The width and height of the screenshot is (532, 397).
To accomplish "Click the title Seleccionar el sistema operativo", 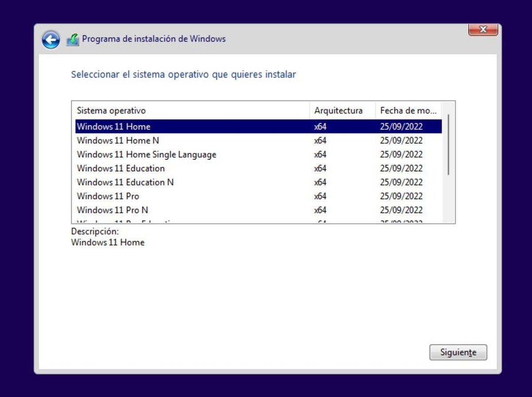I will coord(184,74).
